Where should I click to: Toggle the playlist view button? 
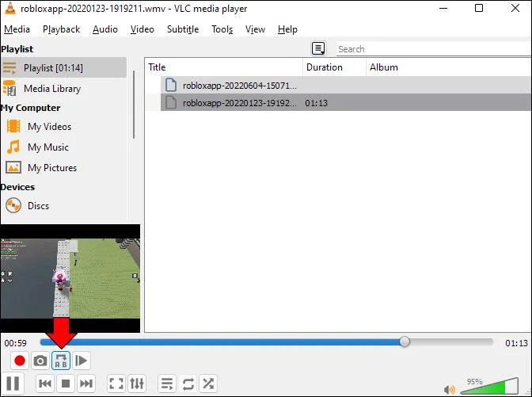[167, 384]
